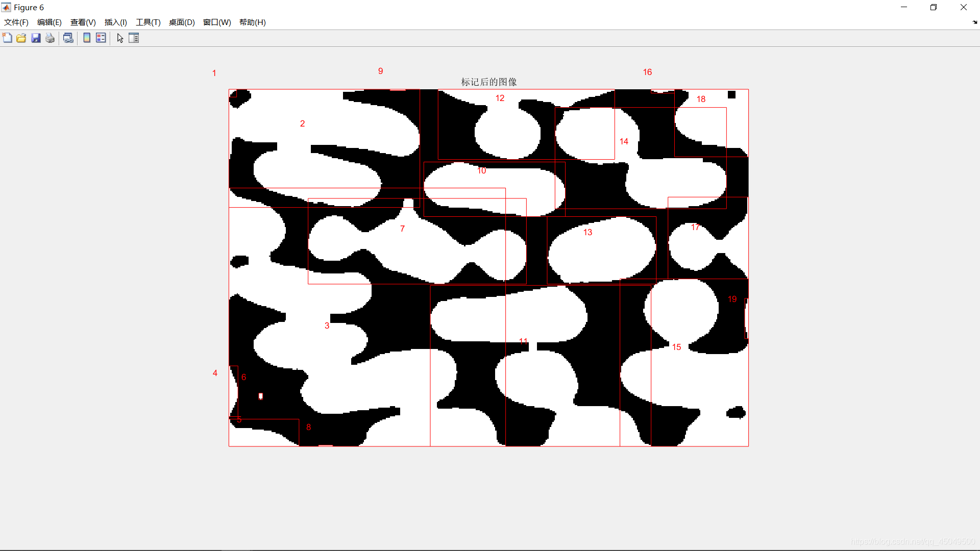
Task: Open the 桌面(D) menu
Action: (182, 22)
